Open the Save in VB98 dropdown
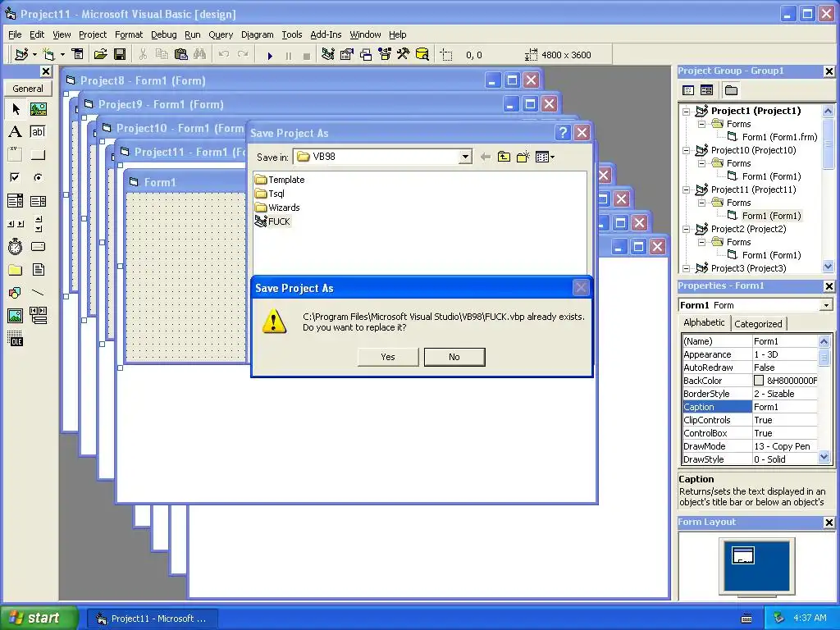Screen dimensions: 840x630 pyautogui.click(x=465, y=157)
